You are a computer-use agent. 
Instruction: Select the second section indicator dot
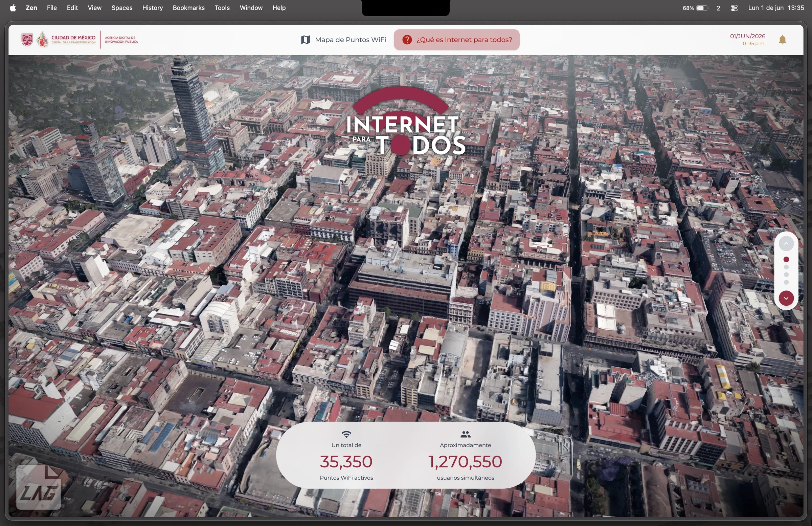[x=786, y=267]
